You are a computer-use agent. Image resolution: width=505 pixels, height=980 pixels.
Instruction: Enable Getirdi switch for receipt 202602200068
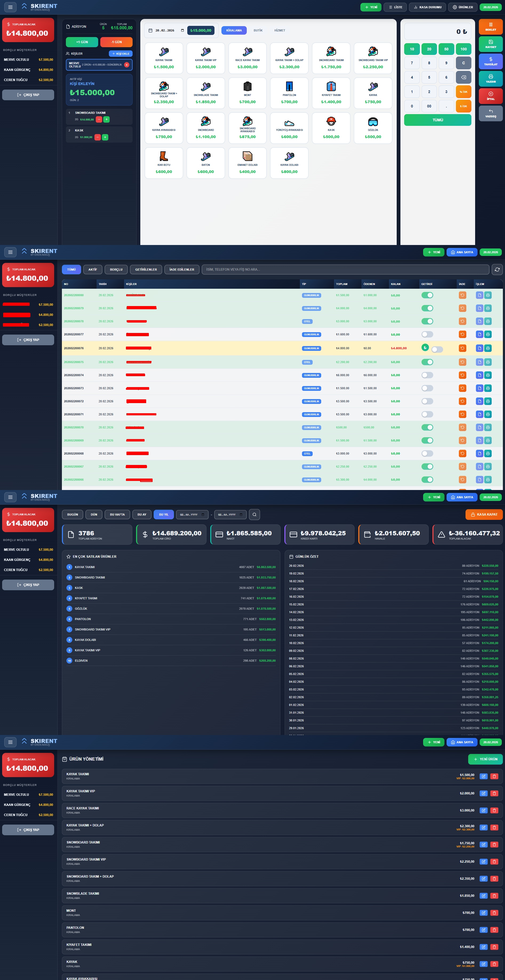point(427,453)
